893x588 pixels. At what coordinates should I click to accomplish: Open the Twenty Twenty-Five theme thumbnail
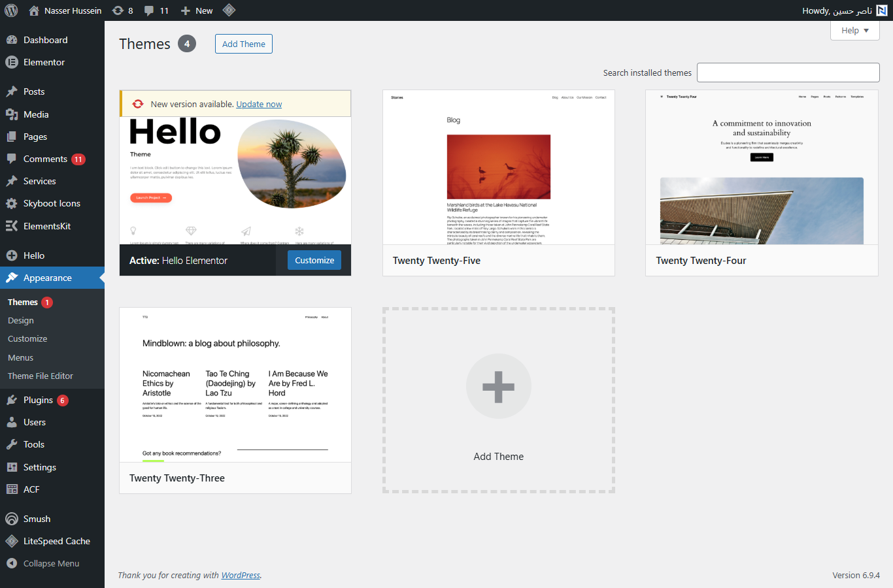tap(499, 168)
